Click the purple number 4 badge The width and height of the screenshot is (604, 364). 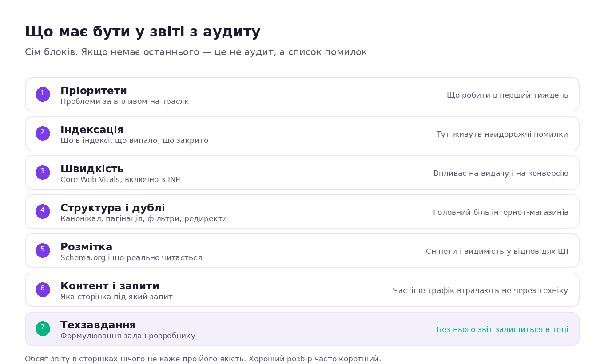43,211
